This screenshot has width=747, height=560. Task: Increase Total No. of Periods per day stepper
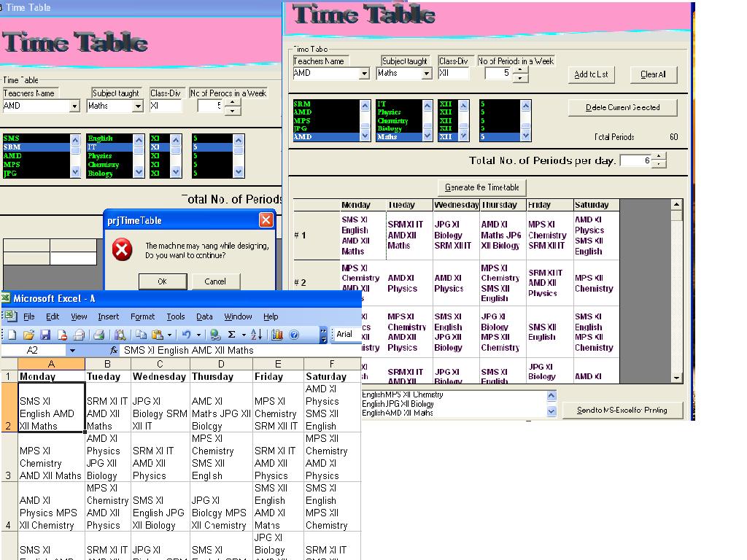[659, 157]
